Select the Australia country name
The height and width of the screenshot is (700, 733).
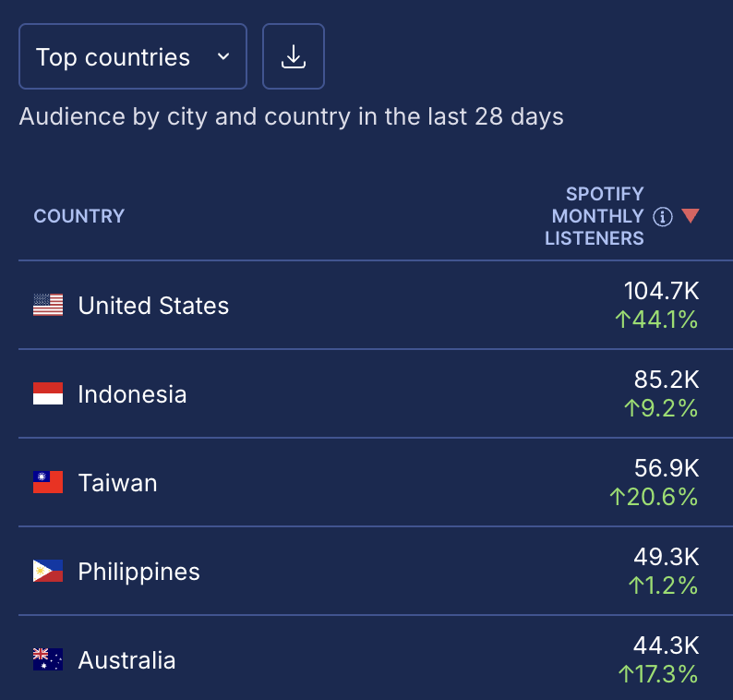(126, 659)
